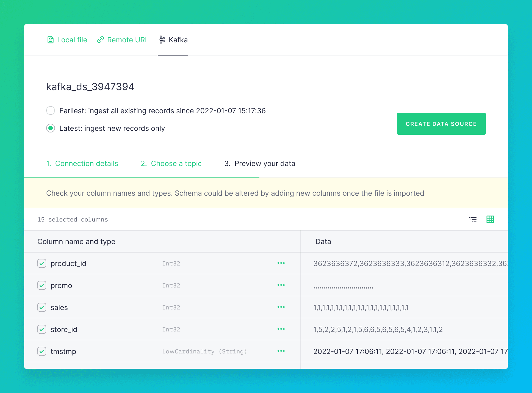Open store_id column three-dot menu
Screen dimensions: 532x393
tap(281, 329)
